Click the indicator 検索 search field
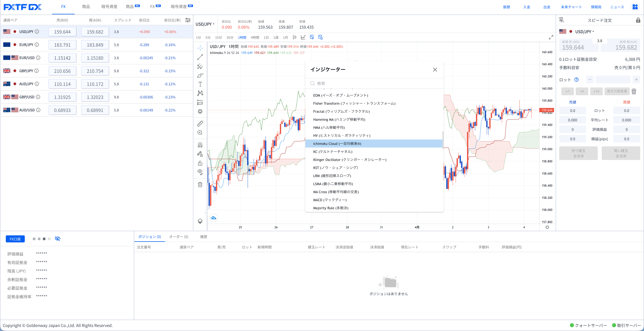The image size is (644, 331). [375, 83]
